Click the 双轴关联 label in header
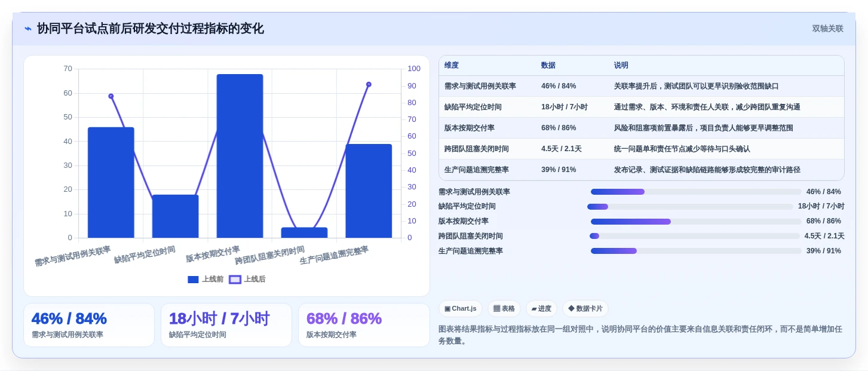The height and width of the screenshot is (371, 868). click(x=827, y=29)
